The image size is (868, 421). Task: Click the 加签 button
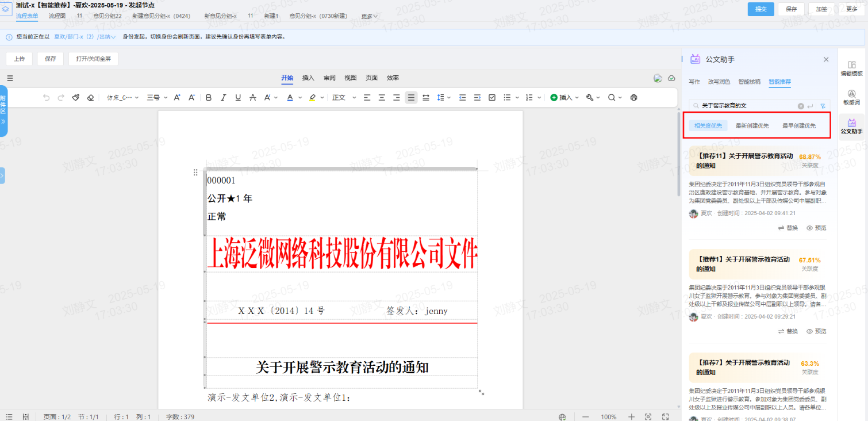click(x=821, y=9)
